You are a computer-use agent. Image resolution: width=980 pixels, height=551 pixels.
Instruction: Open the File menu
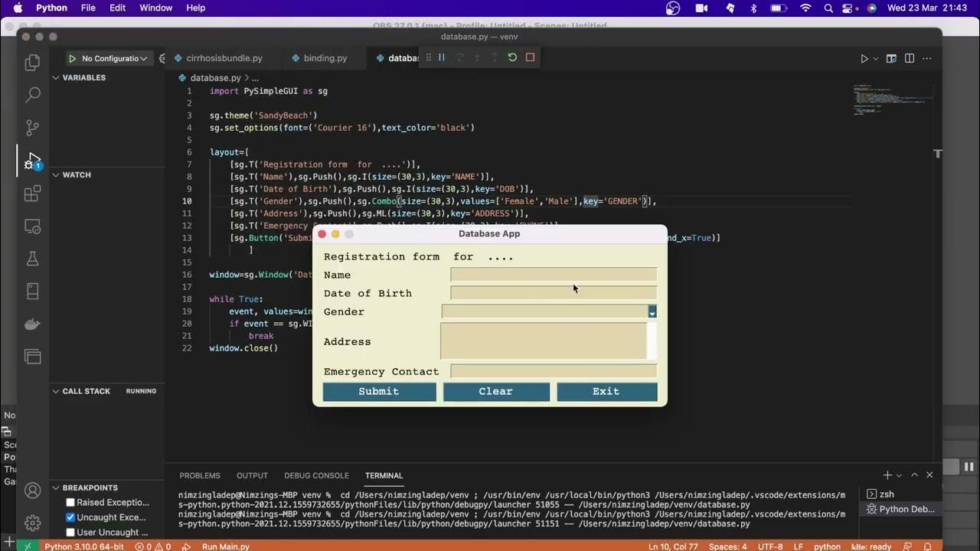click(88, 8)
